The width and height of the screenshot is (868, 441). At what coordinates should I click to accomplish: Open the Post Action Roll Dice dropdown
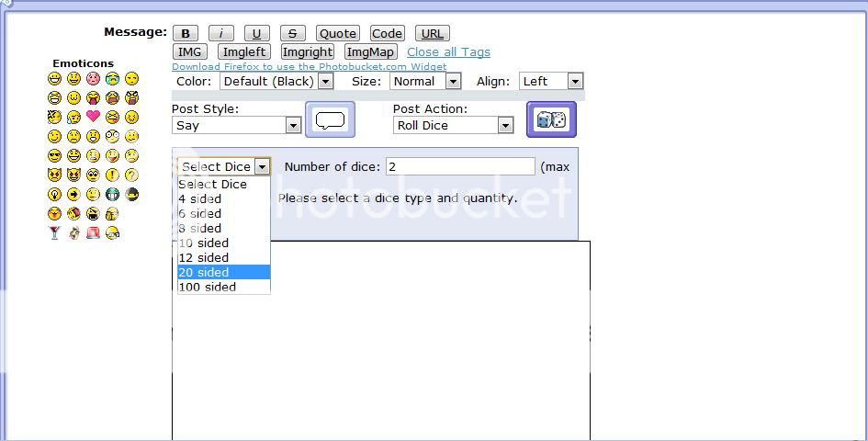click(x=454, y=125)
